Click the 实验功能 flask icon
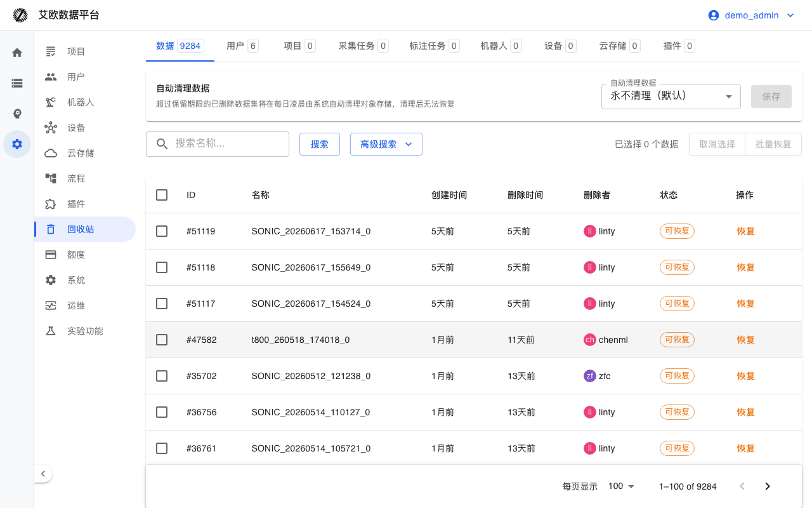812x508 pixels. pyautogui.click(x=51, y=331)
